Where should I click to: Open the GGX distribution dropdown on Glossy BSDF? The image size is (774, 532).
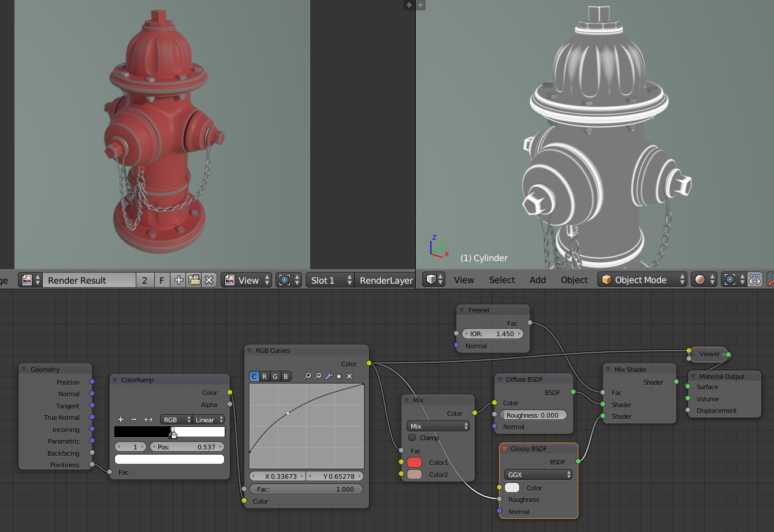click(538, 474)
